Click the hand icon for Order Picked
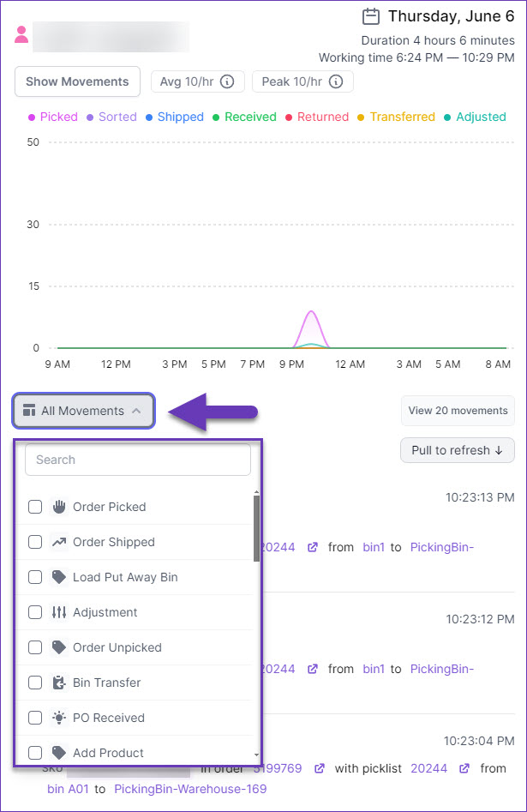This screenshot has width=527, height=812. click(59, 507)
